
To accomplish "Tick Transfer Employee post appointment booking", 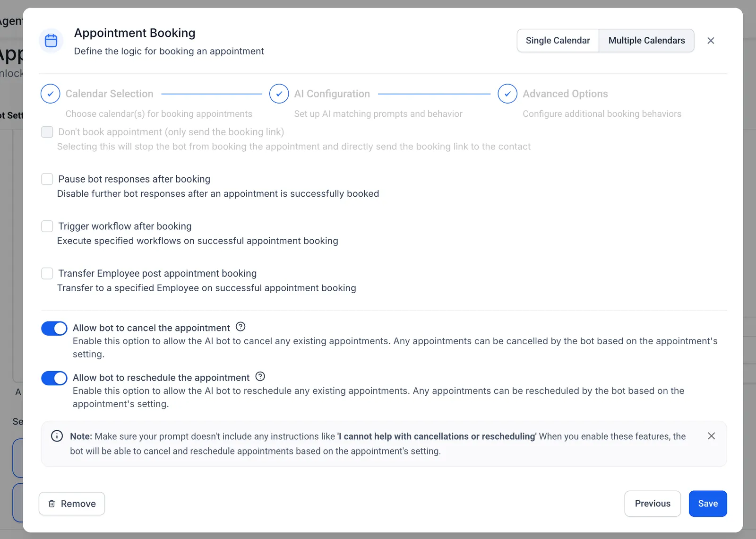I will click(47, 273).
